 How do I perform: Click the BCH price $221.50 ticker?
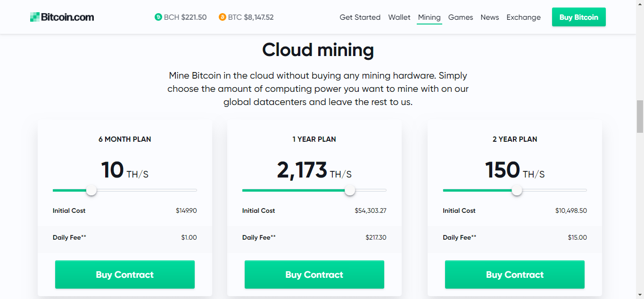coord(194,17)
